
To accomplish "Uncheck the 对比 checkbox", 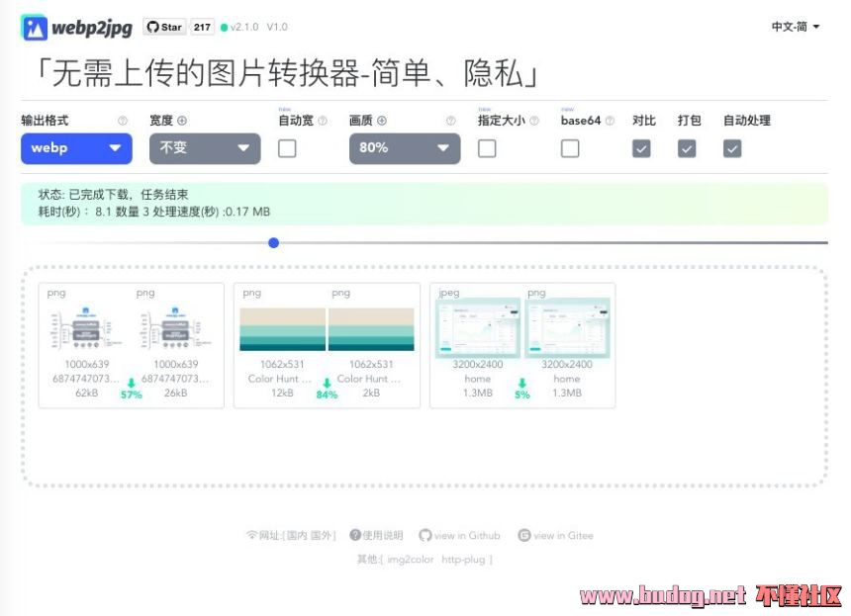I will [x=641, y=148].
